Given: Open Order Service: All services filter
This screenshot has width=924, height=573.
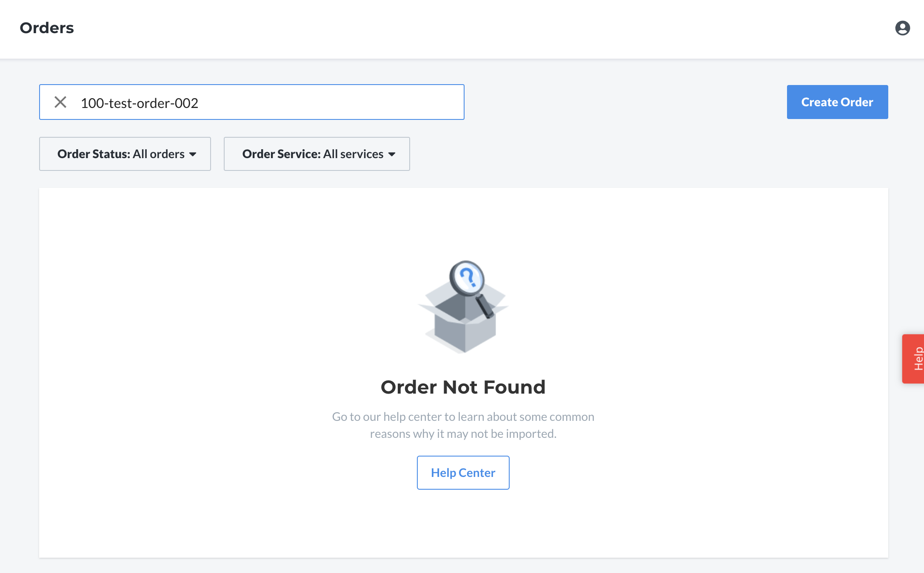Looking at the screenshot, I should tap(317, 154).
